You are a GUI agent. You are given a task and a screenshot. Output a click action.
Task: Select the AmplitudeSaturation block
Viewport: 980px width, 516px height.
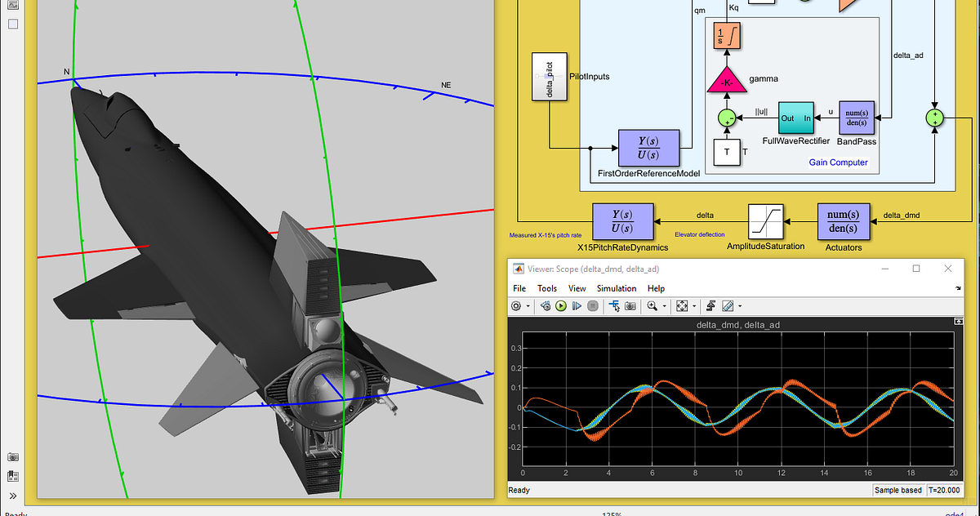tap(766, 222)
